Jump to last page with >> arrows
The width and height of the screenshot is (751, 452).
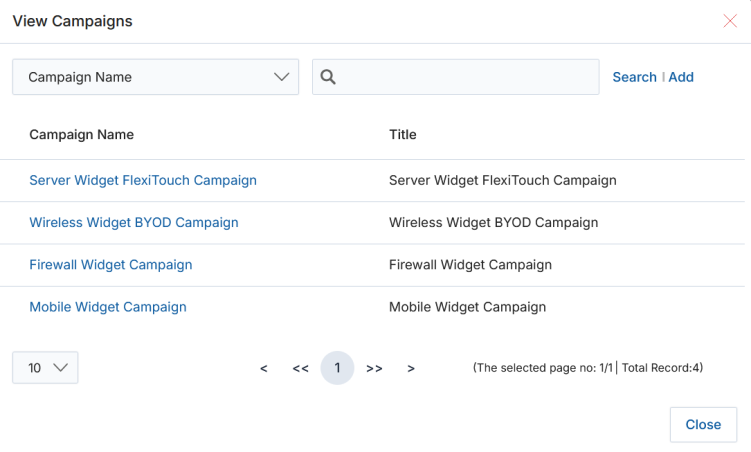(x=374, y=368)
